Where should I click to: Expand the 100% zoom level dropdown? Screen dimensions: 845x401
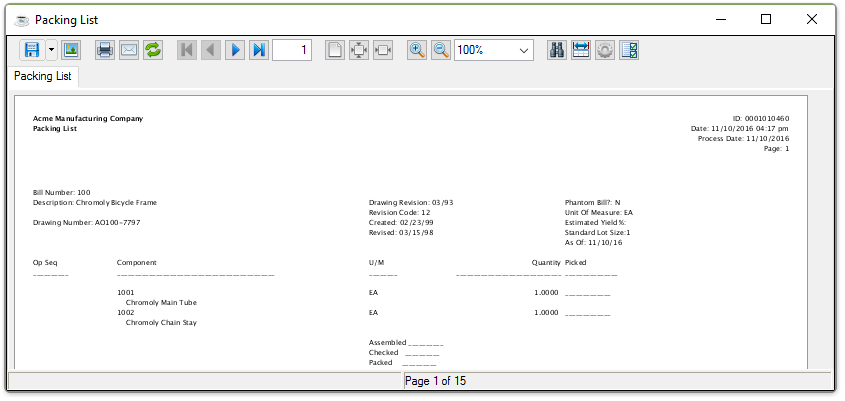(524, 50)
